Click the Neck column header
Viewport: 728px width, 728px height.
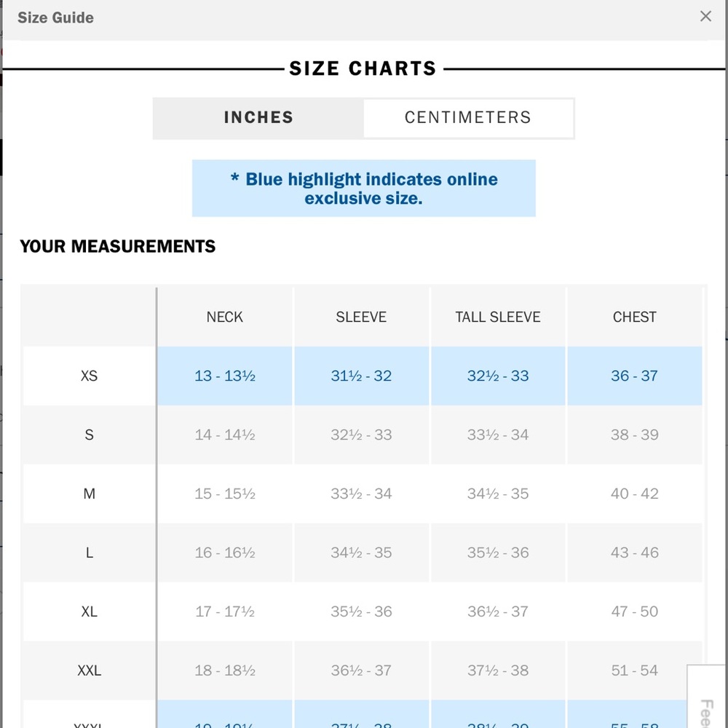(x=224, y=317)
